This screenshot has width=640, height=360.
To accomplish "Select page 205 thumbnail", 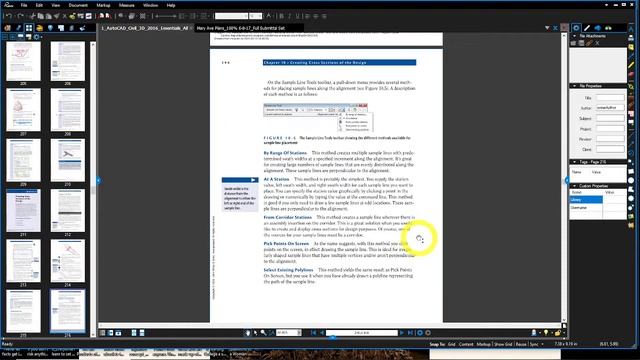I will point(23,61).
